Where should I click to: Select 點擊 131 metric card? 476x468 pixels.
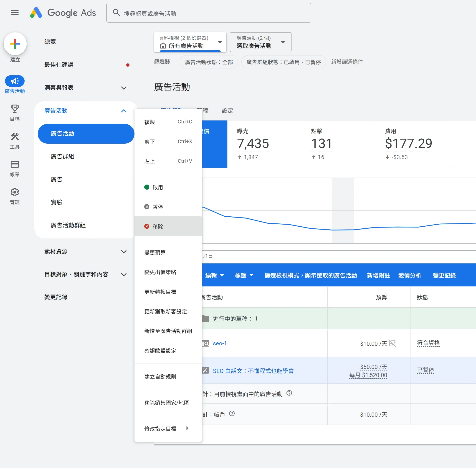(x=338, y=144)
